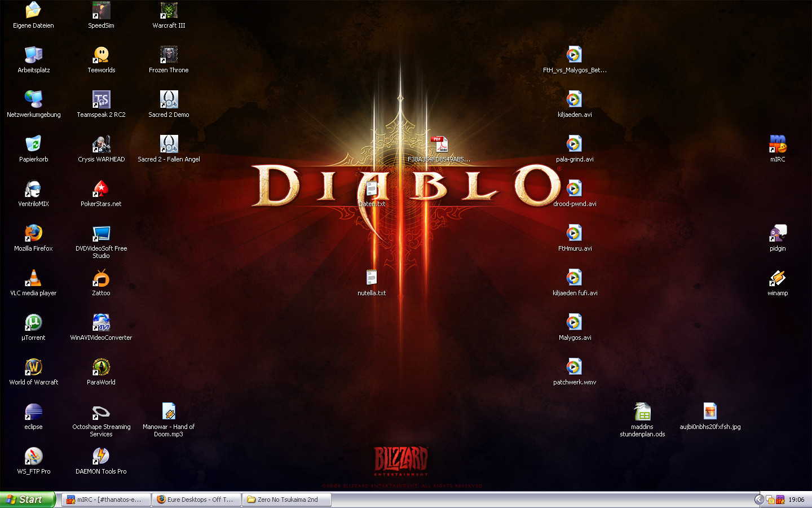Switch to the mIRC taskbar window
Screen dimensions: 812x508
[106, 500]
